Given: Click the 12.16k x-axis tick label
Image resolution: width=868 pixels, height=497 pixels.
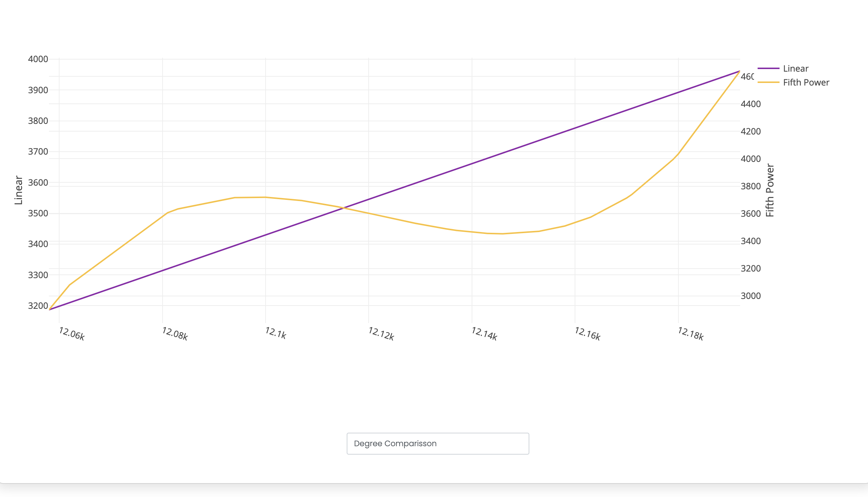Looking at the screenshot, I should 587,334.
